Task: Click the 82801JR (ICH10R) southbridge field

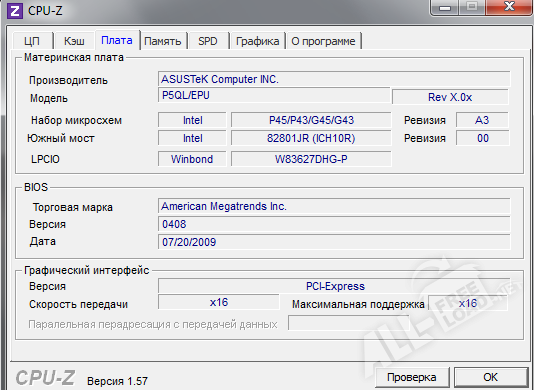Action: (x=311, y=138)
